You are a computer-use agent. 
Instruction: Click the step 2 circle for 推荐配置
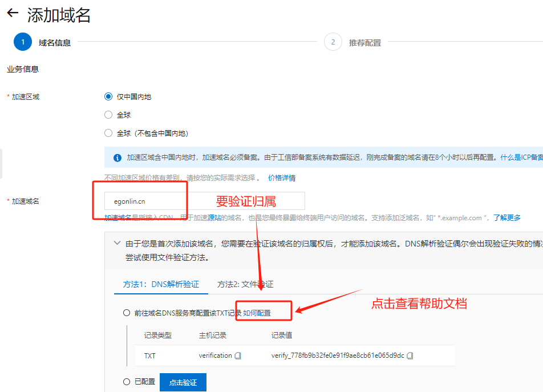333,42
